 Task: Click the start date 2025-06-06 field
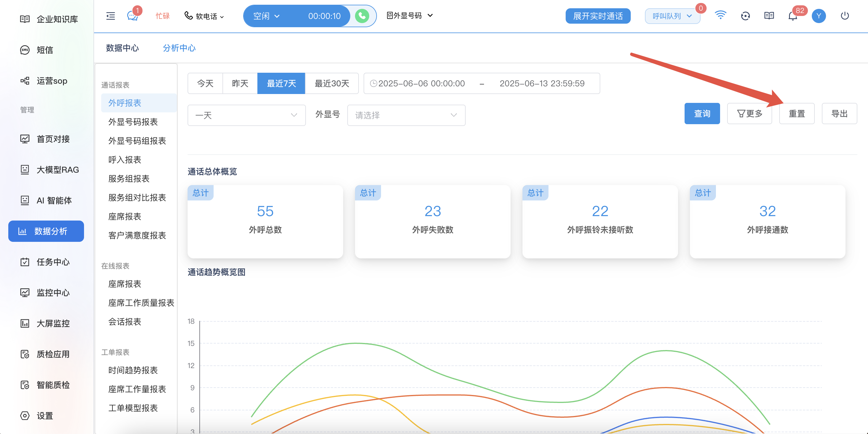point(421,83)
